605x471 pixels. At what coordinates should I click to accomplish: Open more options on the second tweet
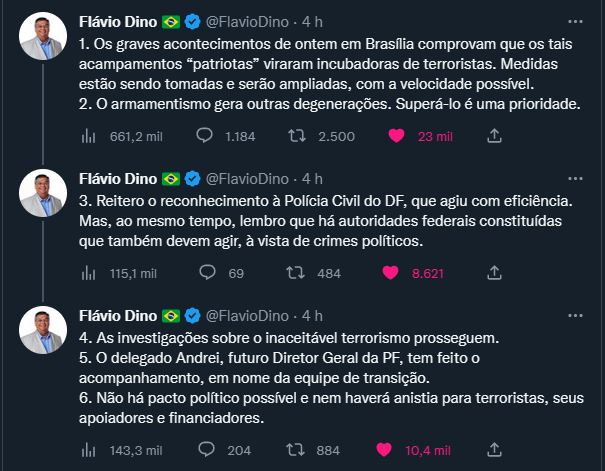(x=572, y=179)
